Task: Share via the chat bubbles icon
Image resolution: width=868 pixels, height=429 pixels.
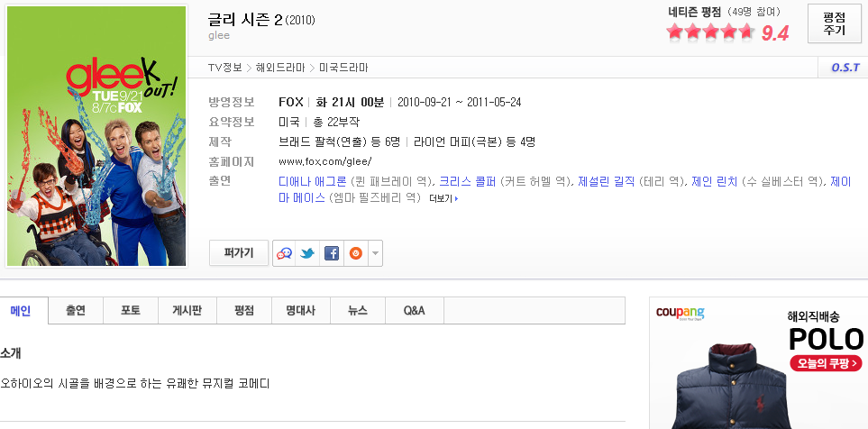Action: [285, 253]
